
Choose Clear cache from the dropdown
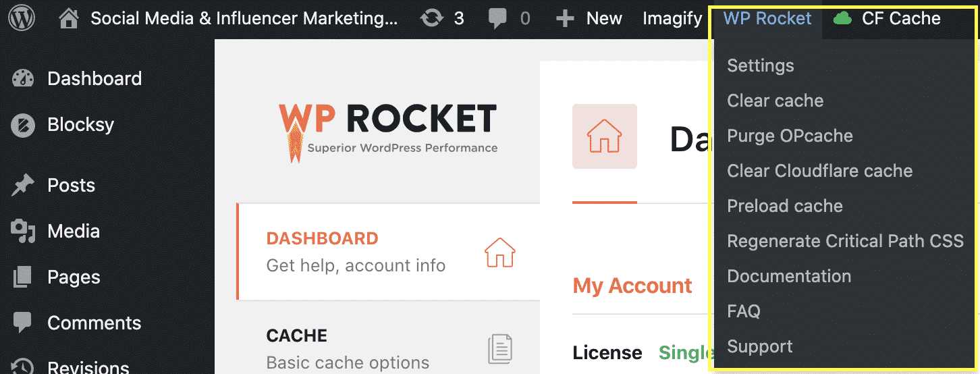click(x=775, y=101)
